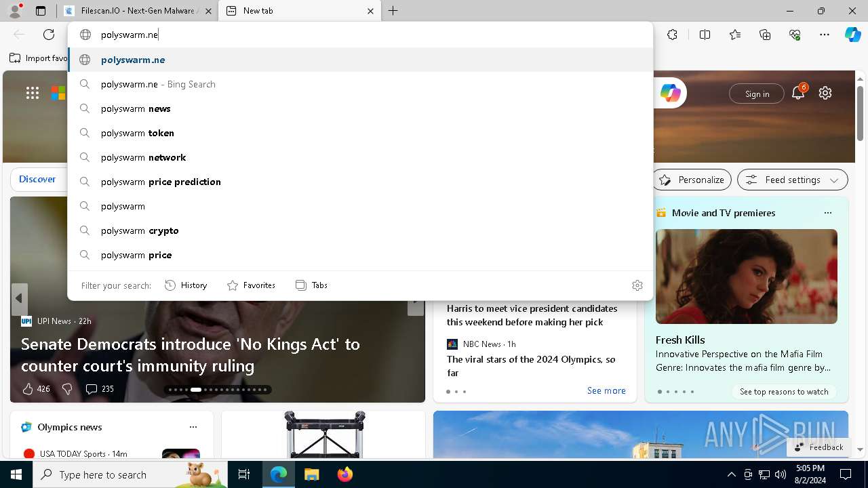The width and height of the screenshot is (868, 488).
Task: Open the Extensions puzzle icon
Action: click(x=672, y=35)
